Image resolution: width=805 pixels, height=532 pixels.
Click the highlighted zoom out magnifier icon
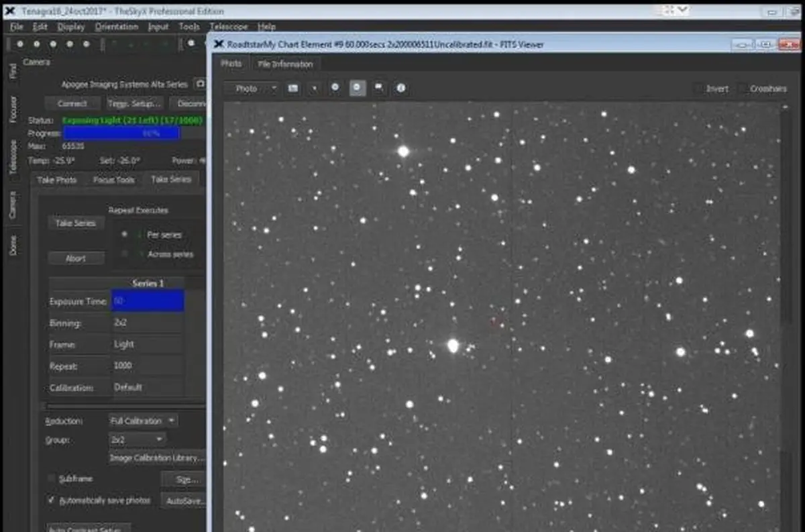[358, 88]
